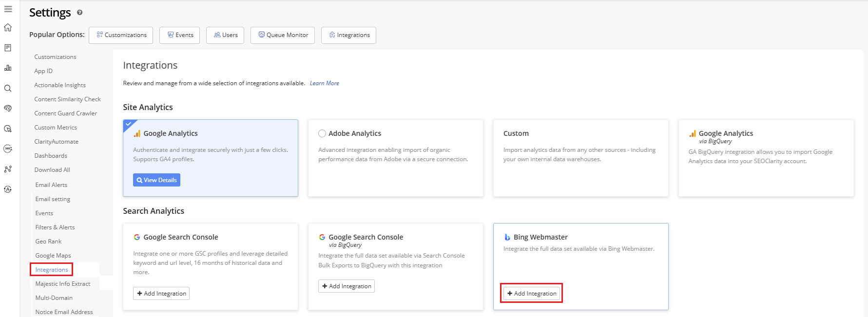868x317 pixels.
Task: Add integration for Bing Webmaster
Action: coord(532,294)
